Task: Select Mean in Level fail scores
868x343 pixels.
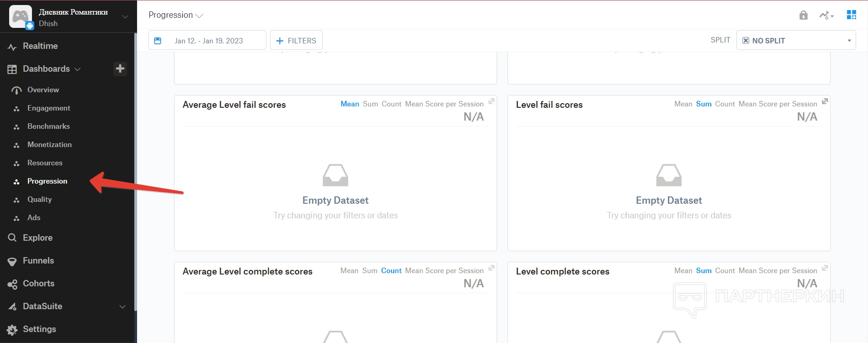Action: pos(683,104)
